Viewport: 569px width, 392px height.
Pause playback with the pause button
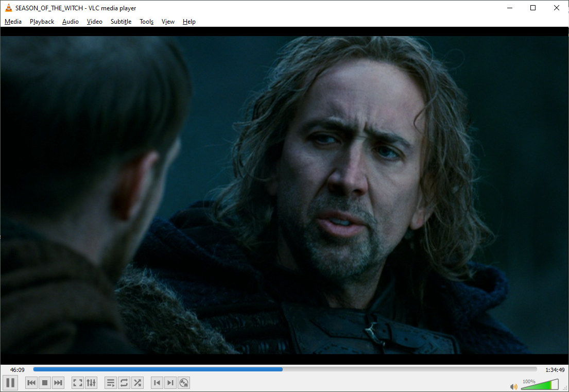click(10, 383)
